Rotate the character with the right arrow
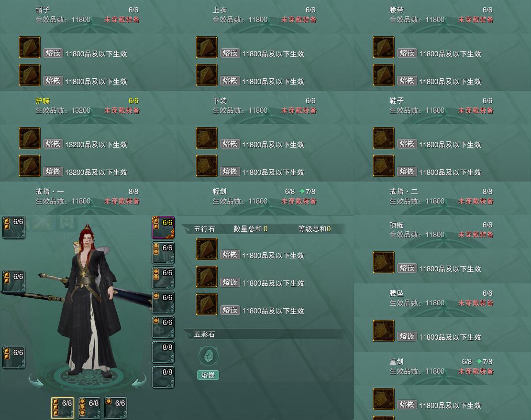 pos(139,380)
